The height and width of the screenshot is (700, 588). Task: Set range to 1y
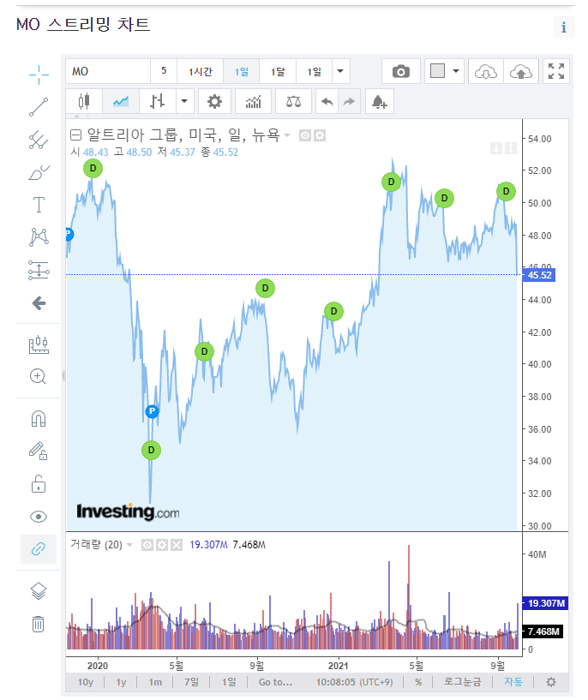pyautogui.click(x=121, y=682)
